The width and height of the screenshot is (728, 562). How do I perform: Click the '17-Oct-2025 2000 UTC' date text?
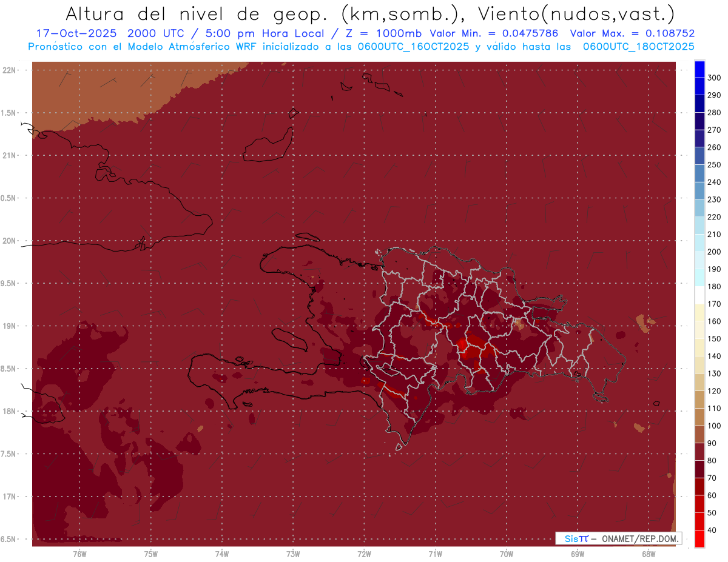pyautogui.click(x=103, y=33)
